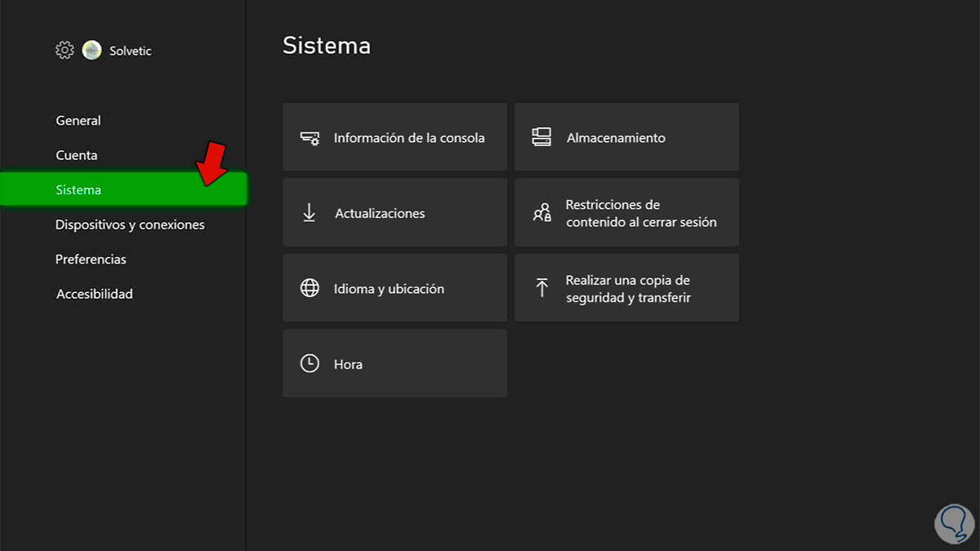The height and width of the screenshot is (551, 980).
Task: Click the Solvetic account name
Action: pyautogui.click(x=131, y=51)
